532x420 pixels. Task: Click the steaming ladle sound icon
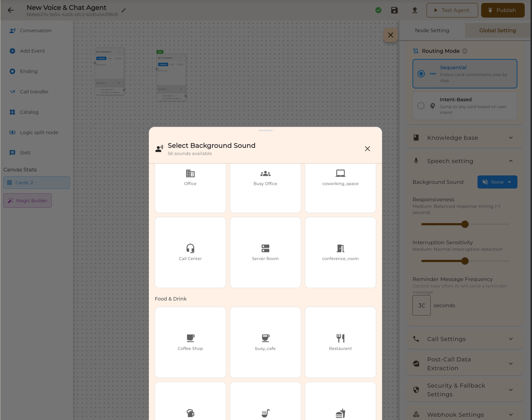point(265,413)
